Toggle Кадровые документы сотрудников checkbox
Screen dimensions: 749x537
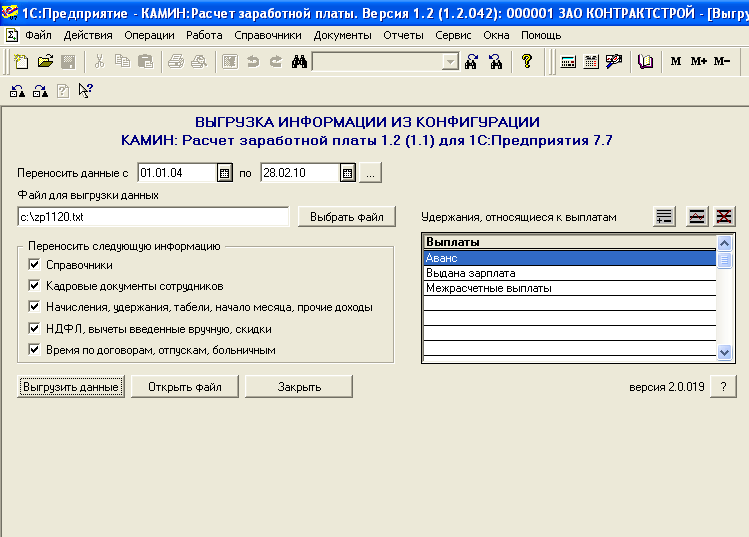tap(35, 286)
